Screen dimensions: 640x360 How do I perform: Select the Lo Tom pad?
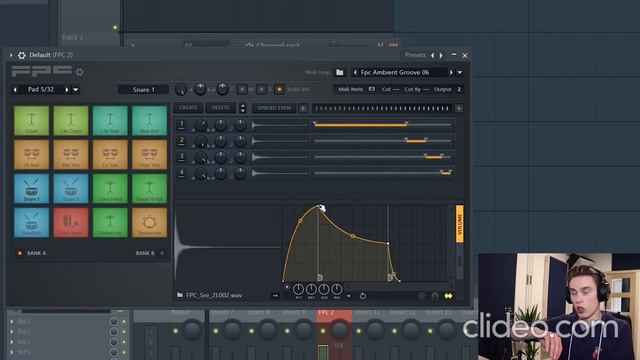(110, 155)
